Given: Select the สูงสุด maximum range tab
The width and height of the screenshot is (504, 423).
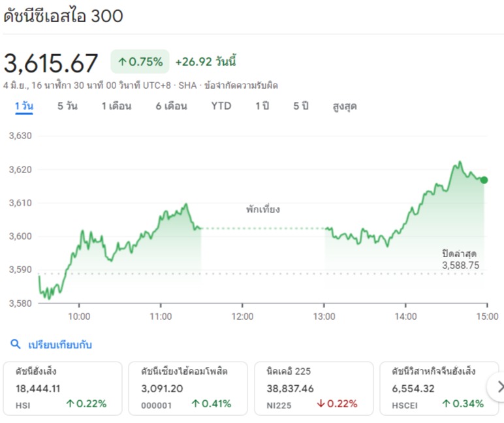Looking at the screenshot, I should click(x=345, y=106).
